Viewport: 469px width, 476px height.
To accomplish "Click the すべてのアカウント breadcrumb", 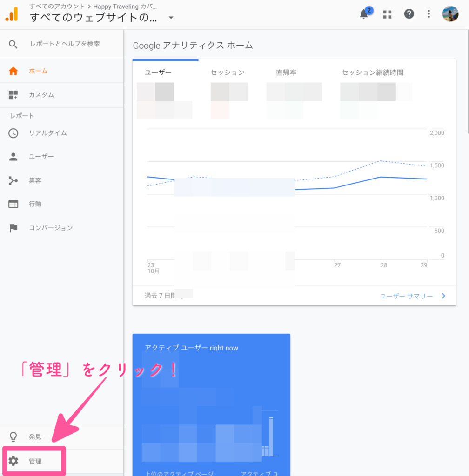I will point(57,7).
